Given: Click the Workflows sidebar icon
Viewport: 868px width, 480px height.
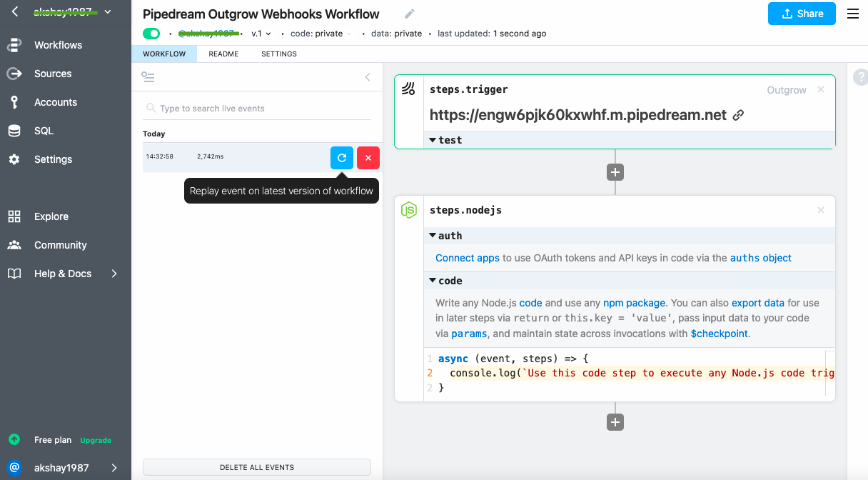Looking at the screenshot, I should coord(14,45).
